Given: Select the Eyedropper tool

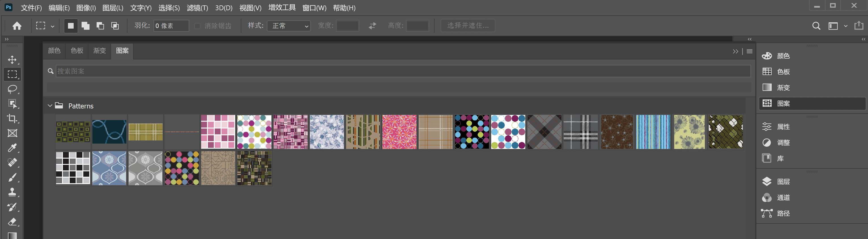Looking at the screenshot, I should click(12, 148).
